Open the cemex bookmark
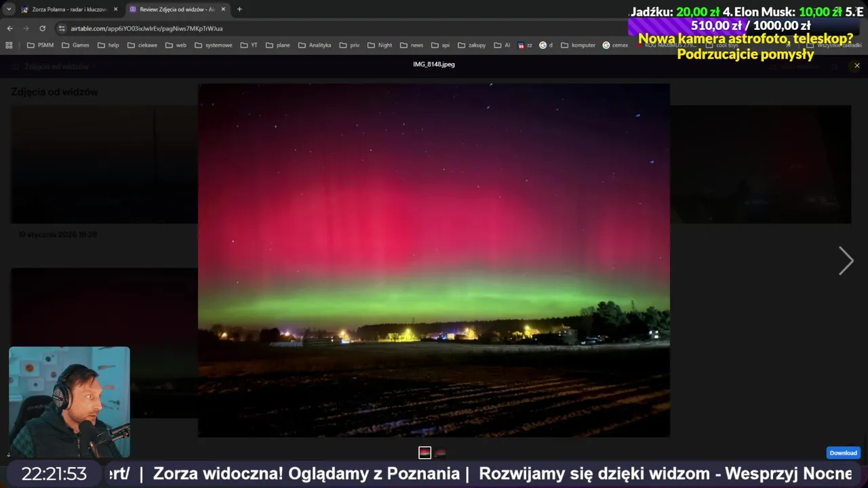The height and width of the screenshot is (488, 868). [x=615, y=45]
